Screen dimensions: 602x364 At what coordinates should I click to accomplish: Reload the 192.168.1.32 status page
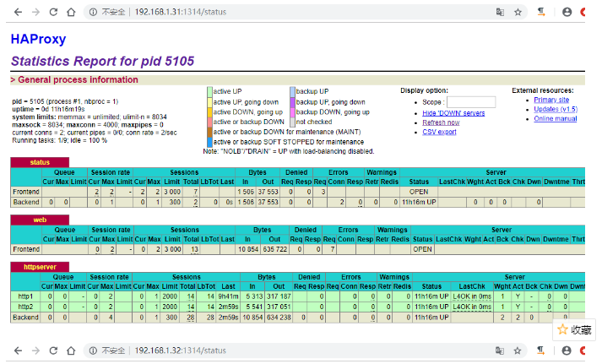click(53, 350)
